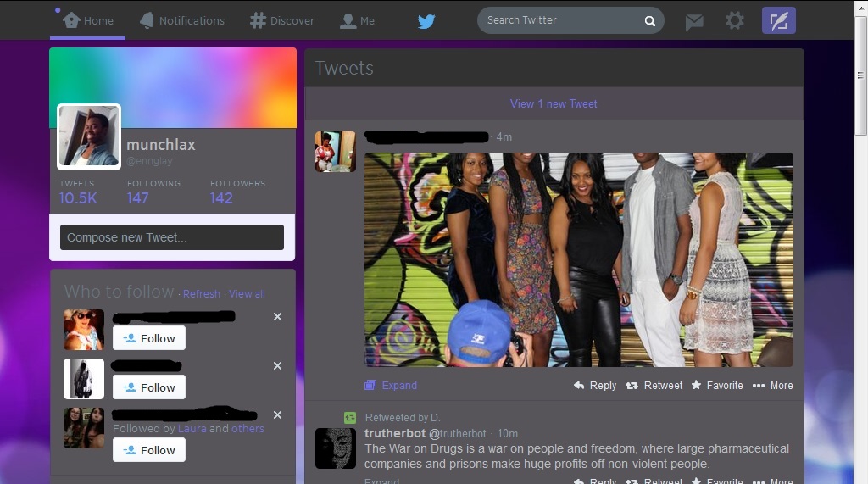Open the group photo in tweet
The width and height of the screenshot is (868, 484).
click(x=578, y=259)
